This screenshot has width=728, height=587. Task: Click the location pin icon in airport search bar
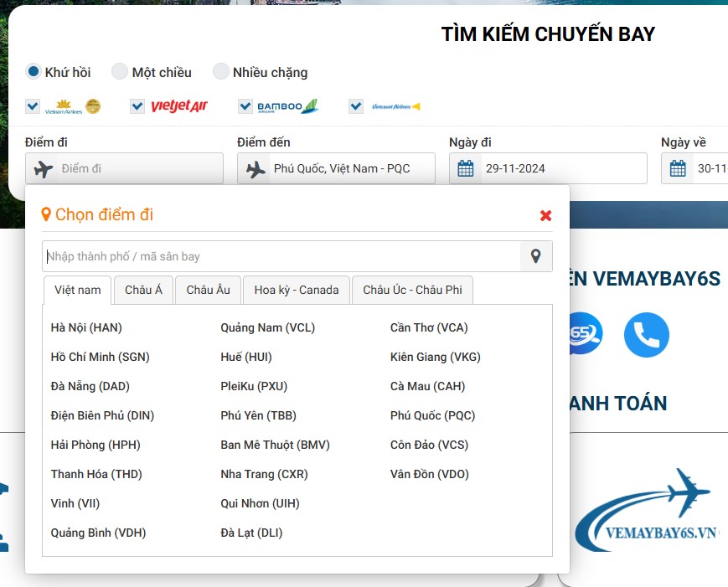pos(535,256)
